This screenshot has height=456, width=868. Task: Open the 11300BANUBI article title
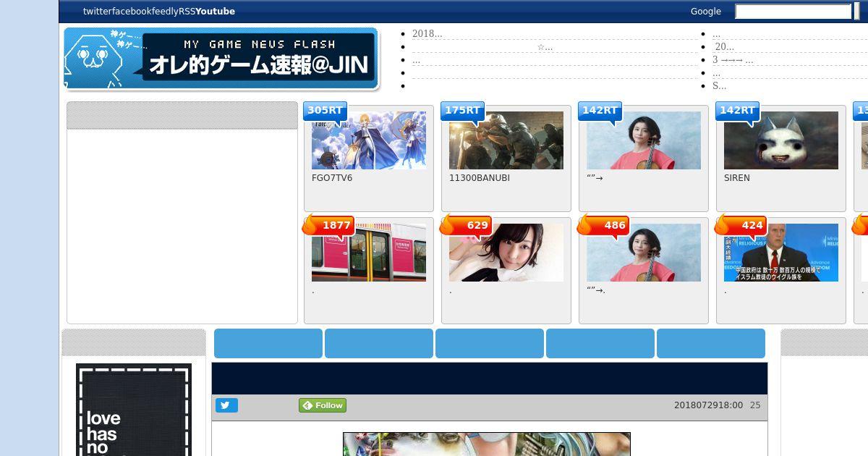coord(480,178)
